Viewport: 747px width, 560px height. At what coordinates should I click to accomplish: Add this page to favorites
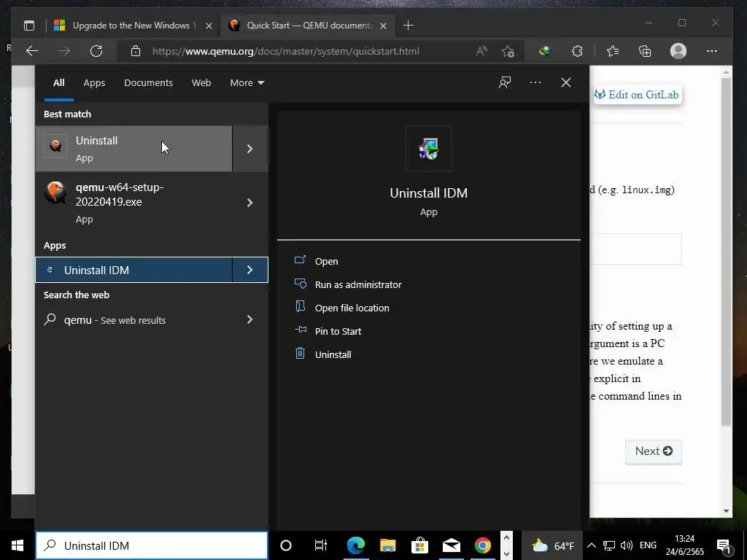tap(508, 51)
